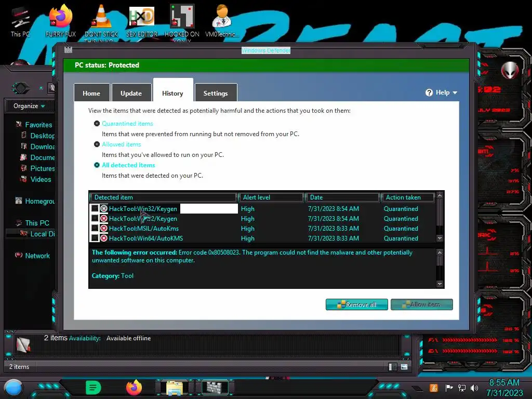This screenshot has height=399, width=532.
Task: Click the F:\ drive usage bar gadget
Action: [470, 340]
